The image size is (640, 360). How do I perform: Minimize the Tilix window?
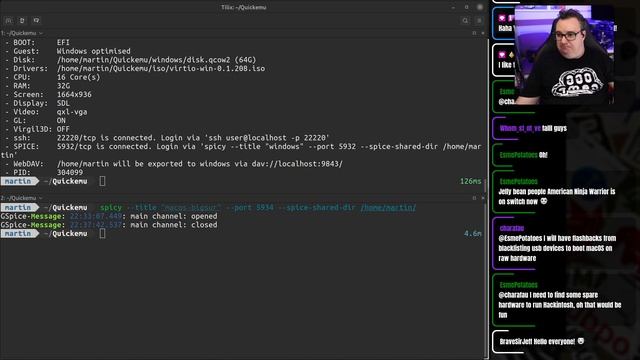point(453,7)
